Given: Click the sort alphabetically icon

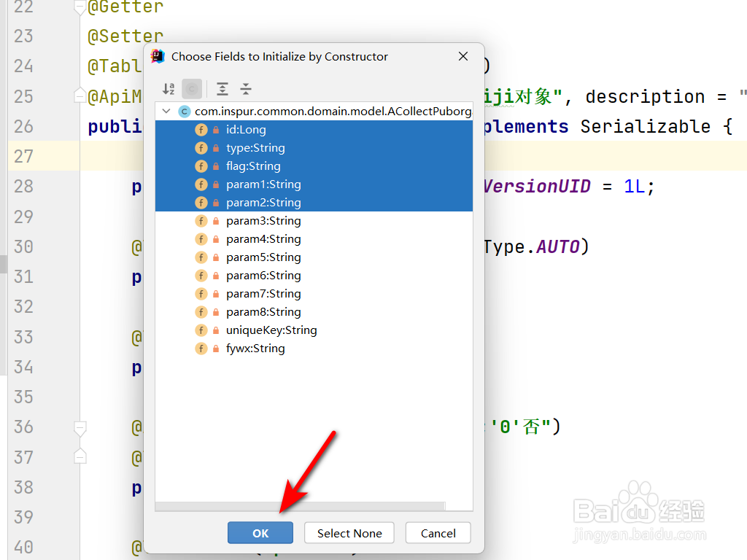Looking at the screenshot, I should pyautogui.click(x=169, y=88).
